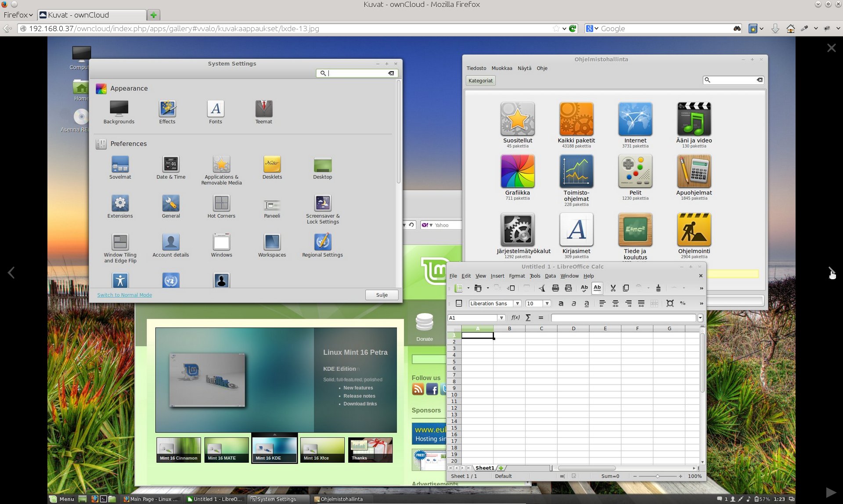Click the Calc horizontal scrollbar

coord(586,468)
